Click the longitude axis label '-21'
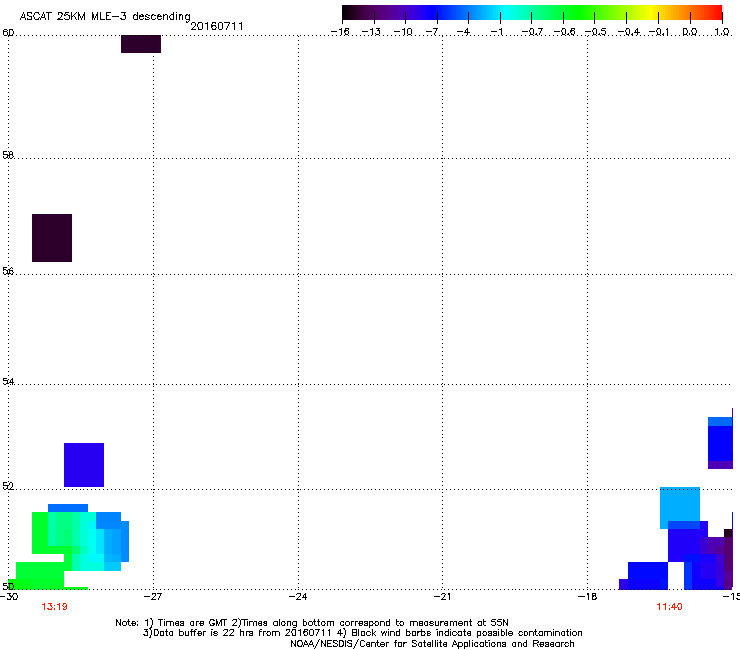Image resolution: width=740 pixels, height=650 pixels. click(442, 597)
